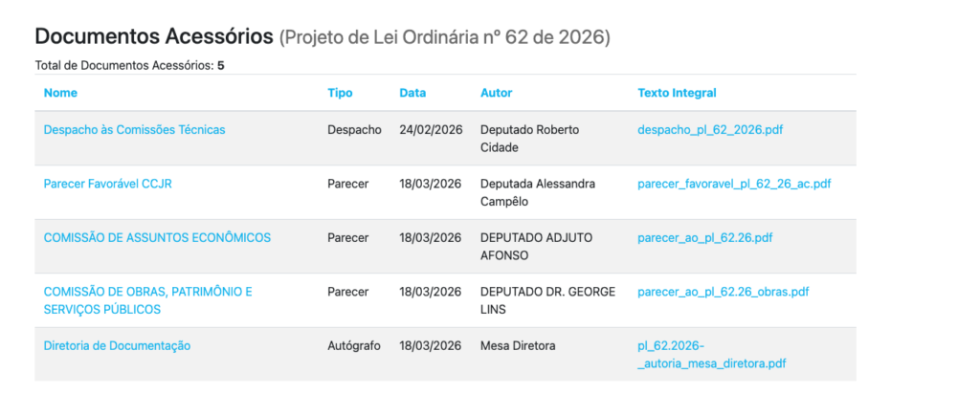This screenshot has height=395, width=980.
Task: Open Despacho às Comissões Técnicas link
Action: pos(134,130)
